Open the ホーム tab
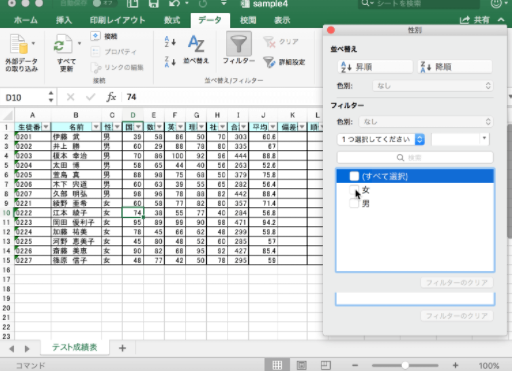The height and width of the screenshot is (371, 512). [26, 20]
